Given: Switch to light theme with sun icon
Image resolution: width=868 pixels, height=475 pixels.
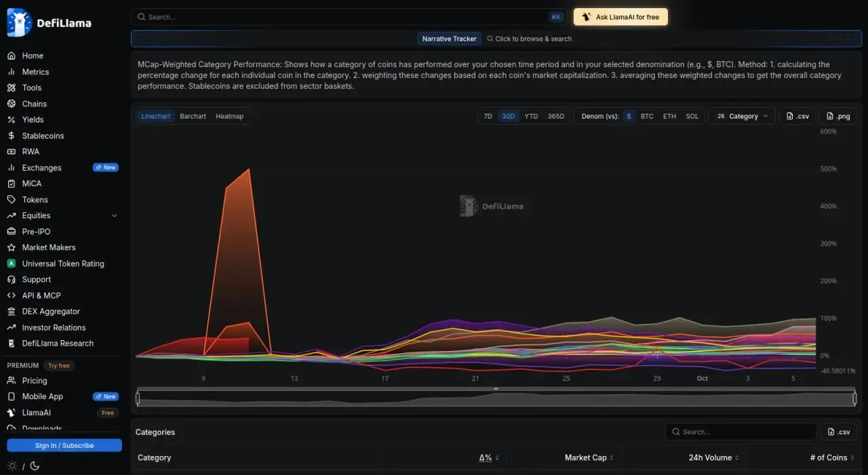Looking at the screenshot, I should pyautogui.click(x=12, y=466).
